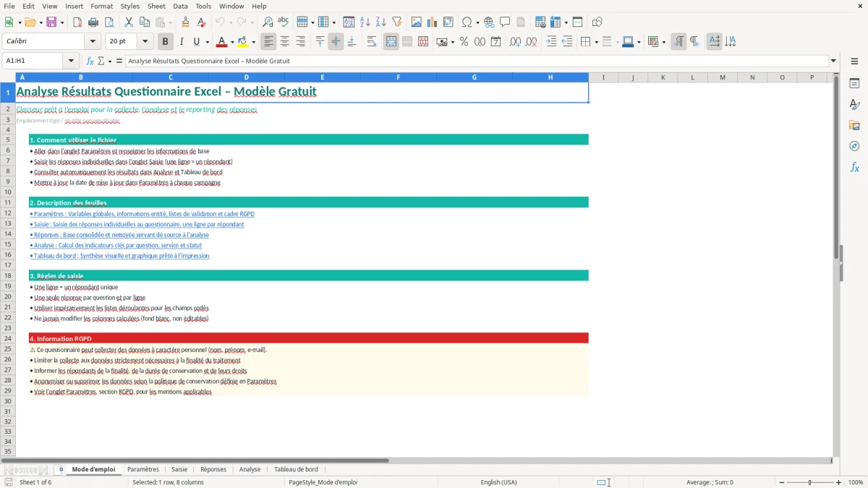Open the Styles menu
868x488 pixels.
coord(130,6)
